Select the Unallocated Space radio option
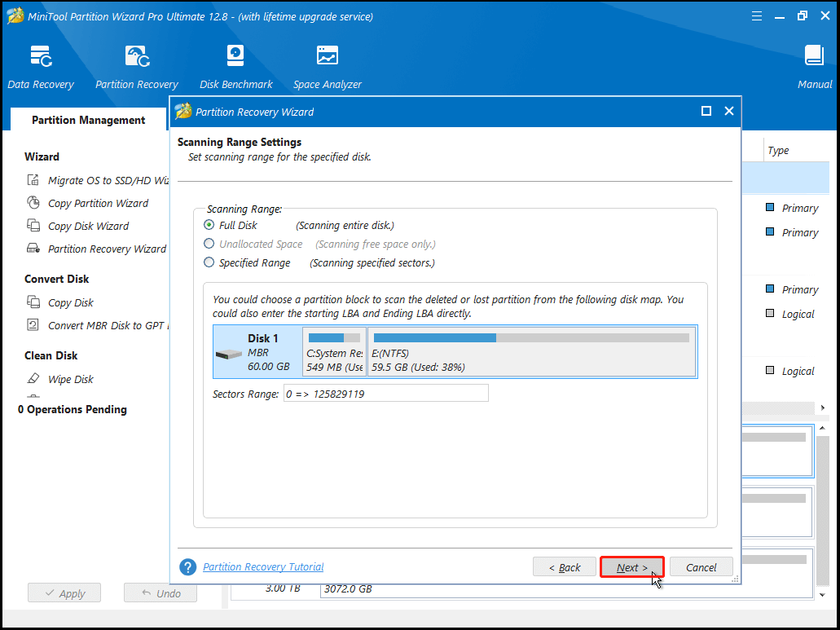The image size is (840, 630). coord(209,244)
